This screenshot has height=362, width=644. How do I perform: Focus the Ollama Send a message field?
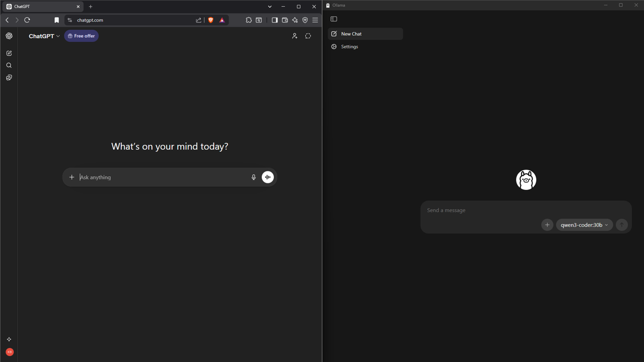pyautogui.click(x=526, y=210)
